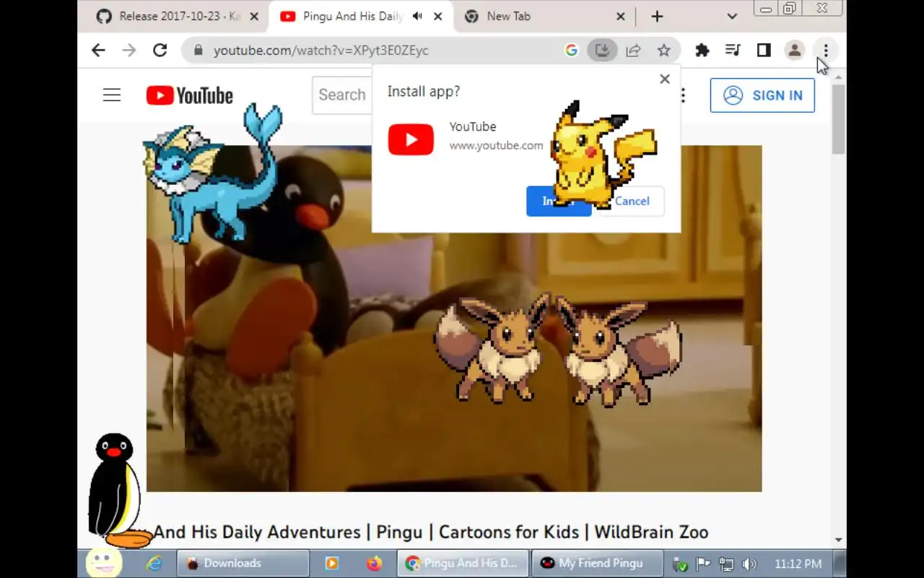
Task: Close the Pingu And His Daily tab
Action: (437, 16)
